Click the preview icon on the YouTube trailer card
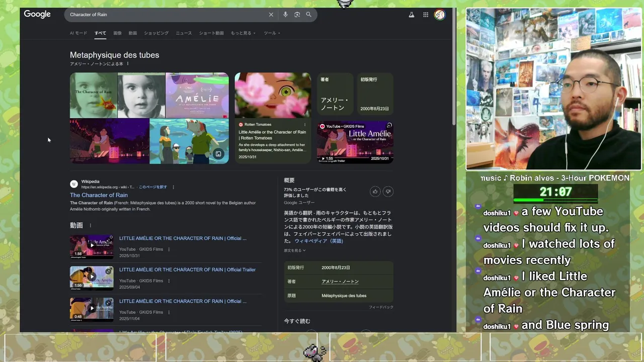Viewport: 644px width, 362px height. click(389, 125)
